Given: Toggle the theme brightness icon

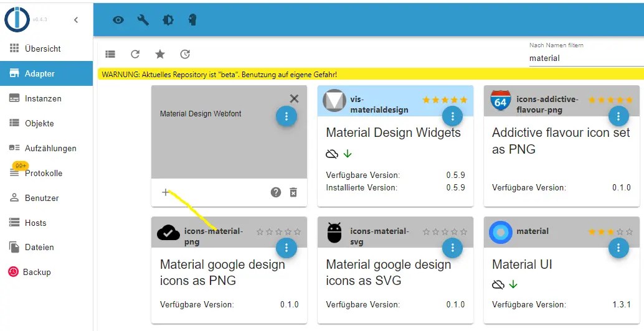Looking at the screenshot, I should click(168, 20).
